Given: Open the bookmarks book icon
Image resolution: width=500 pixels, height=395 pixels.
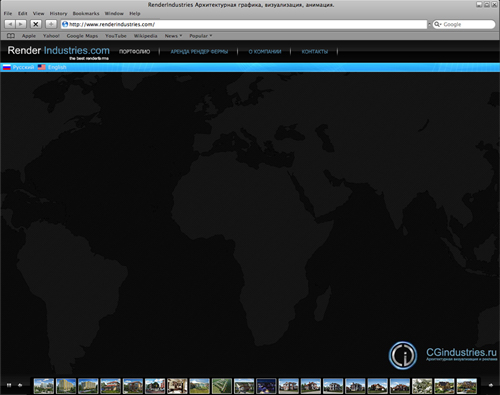Looking at the screenshot, I should pos(11,36).
